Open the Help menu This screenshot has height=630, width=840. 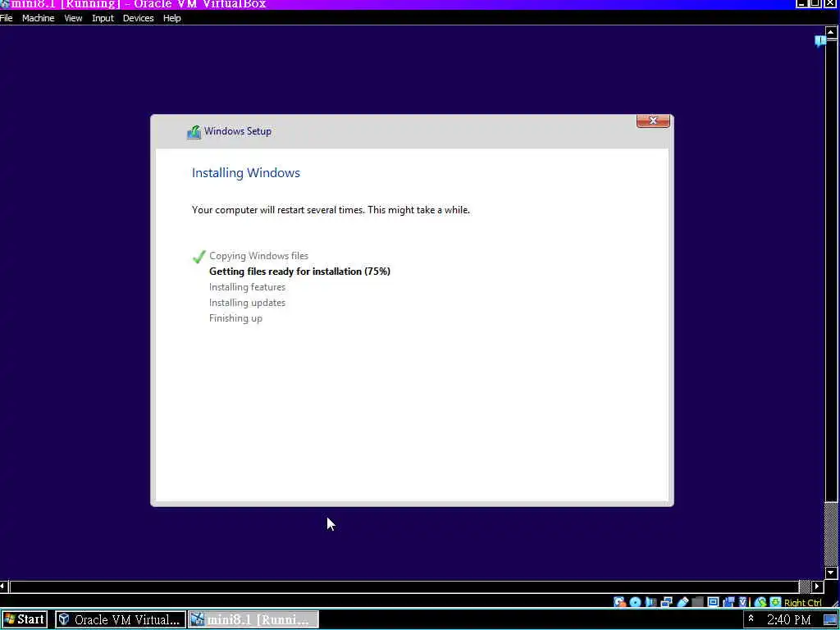point(172,18)
